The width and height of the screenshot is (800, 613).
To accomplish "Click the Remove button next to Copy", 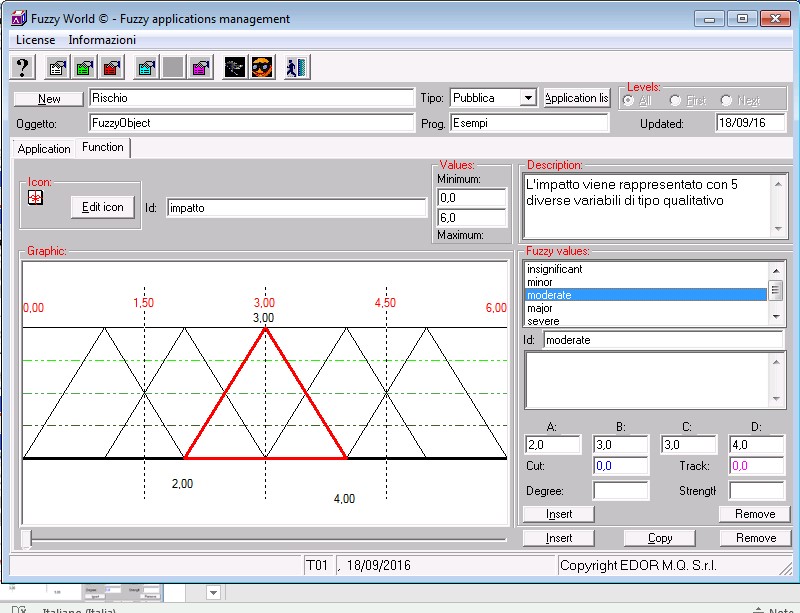I will coord(756,538).
